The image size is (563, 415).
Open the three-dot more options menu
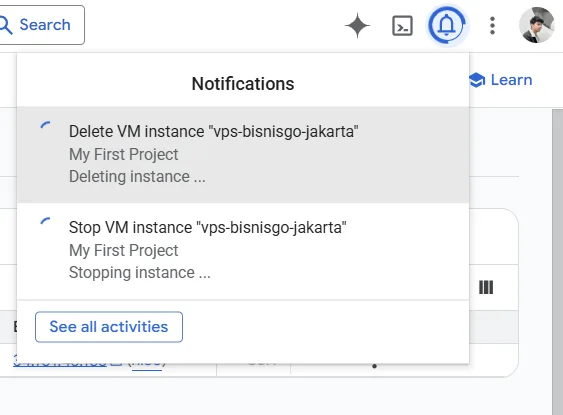tap(492, 25)
